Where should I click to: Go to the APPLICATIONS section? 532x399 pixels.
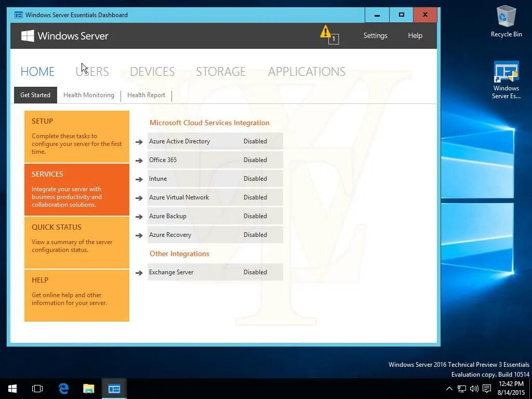pos(307,72)
